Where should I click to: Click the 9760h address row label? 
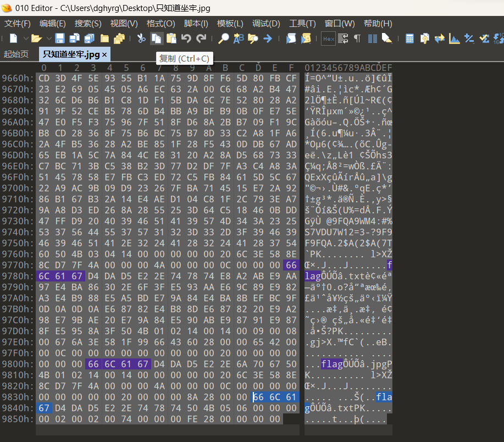point(18,254)
